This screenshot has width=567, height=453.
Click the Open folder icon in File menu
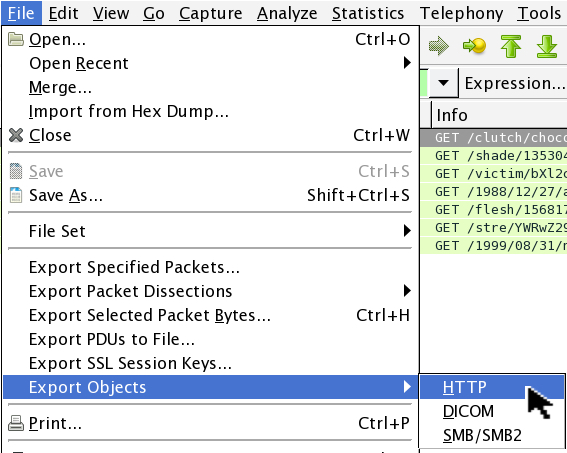(x=16, y=39)
